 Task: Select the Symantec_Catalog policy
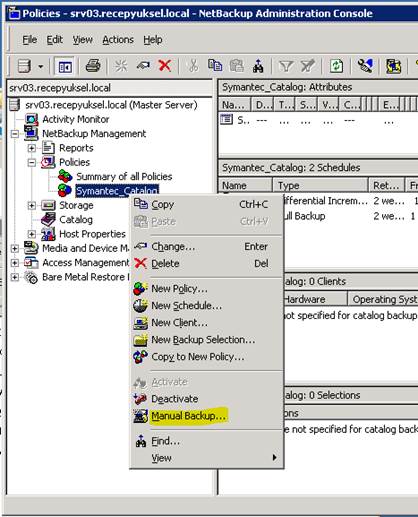(117, 191)
